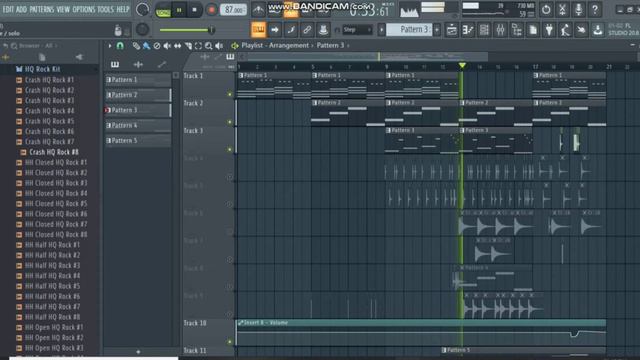Open the PATTERNS menu
The image size is (640, 360).
coord(42,9)
